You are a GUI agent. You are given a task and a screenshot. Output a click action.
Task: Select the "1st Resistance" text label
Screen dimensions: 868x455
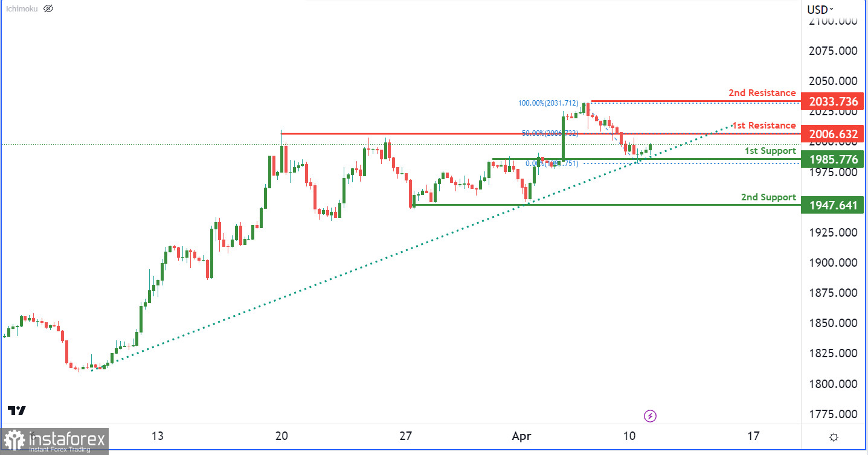[764, 126]
